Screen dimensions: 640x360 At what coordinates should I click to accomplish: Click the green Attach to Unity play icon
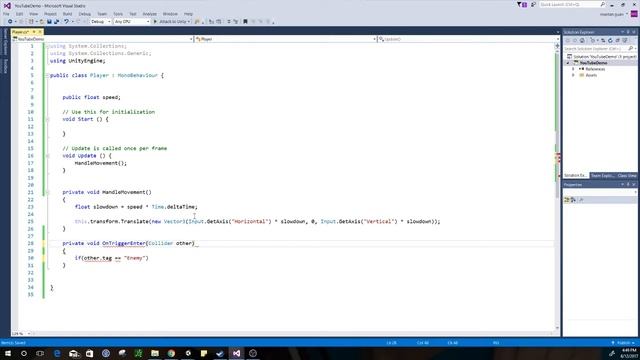[x=155, y=21]
